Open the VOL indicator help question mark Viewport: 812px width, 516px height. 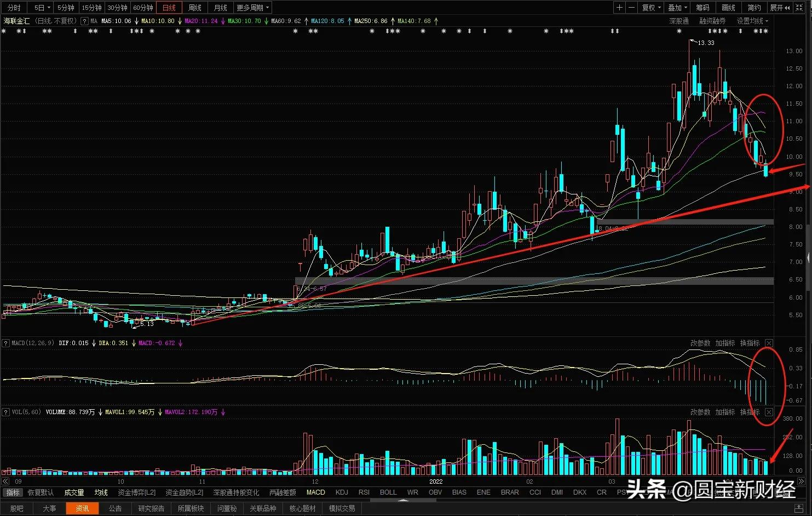(x=7, y=412)
